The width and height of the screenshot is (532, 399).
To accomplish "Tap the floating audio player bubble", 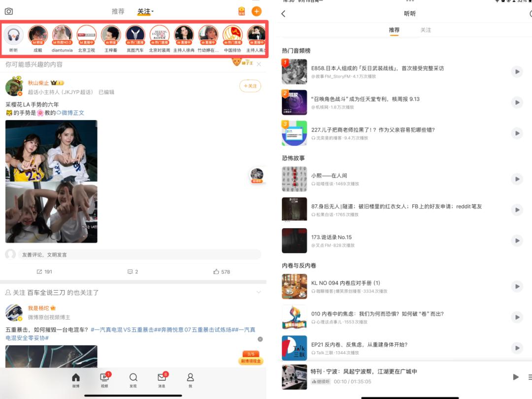I will (257, 176).
